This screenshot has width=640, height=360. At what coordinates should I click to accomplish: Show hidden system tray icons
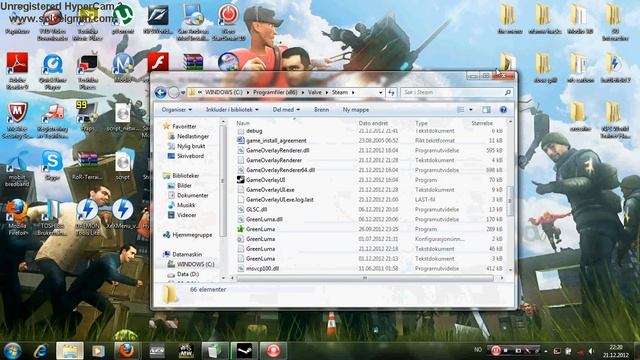[x=545, y=351]
